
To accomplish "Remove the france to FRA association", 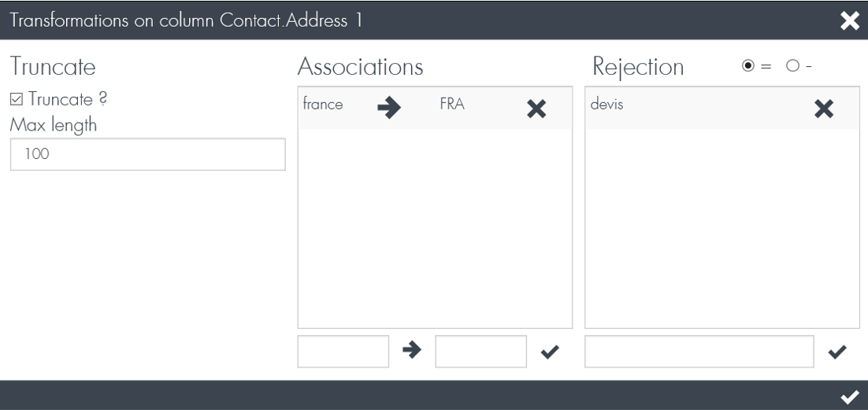I will tap(536, 109).
